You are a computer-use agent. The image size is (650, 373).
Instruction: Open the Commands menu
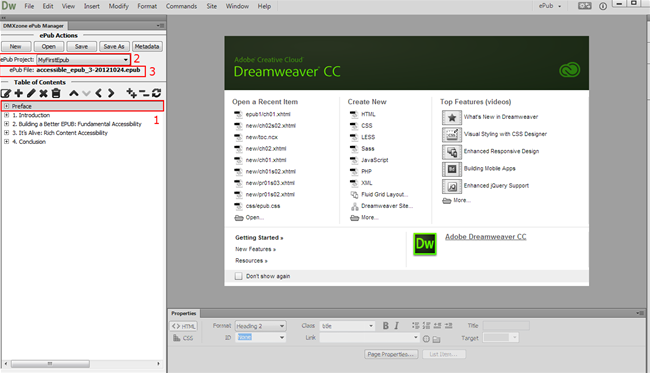pyautogui.click(x=181, y=6)
